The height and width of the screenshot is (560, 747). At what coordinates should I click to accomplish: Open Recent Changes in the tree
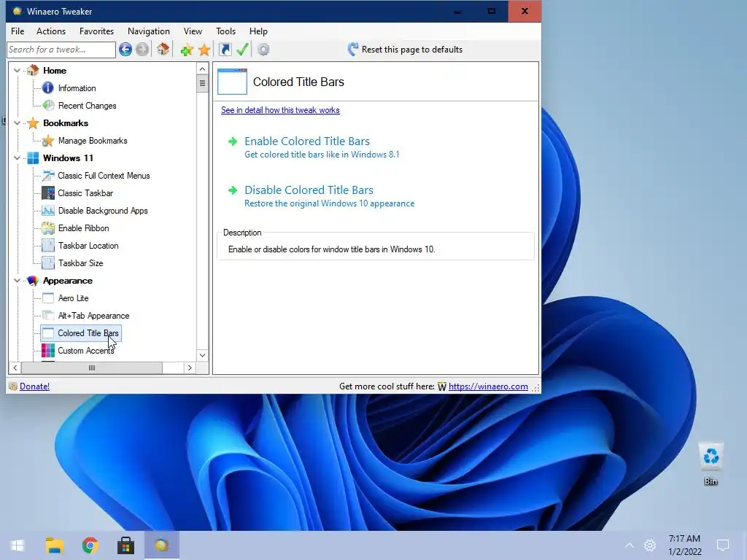click(x=88, y=106)
